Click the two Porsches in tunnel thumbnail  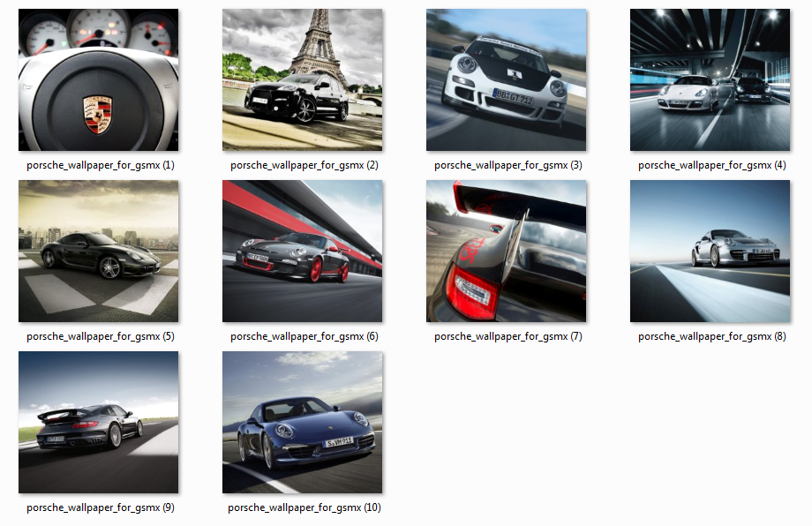point(710,80)
